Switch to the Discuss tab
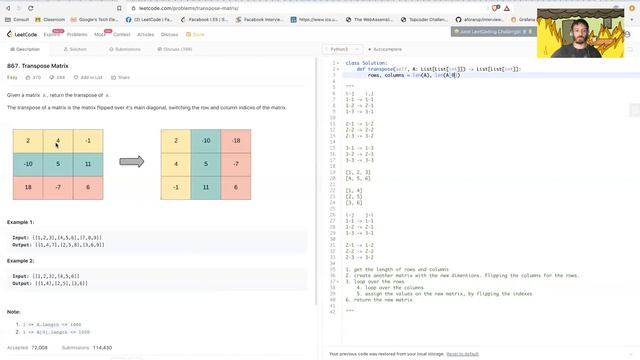The height and width of the screenshot is (360, 640). [x=175, y=49]
